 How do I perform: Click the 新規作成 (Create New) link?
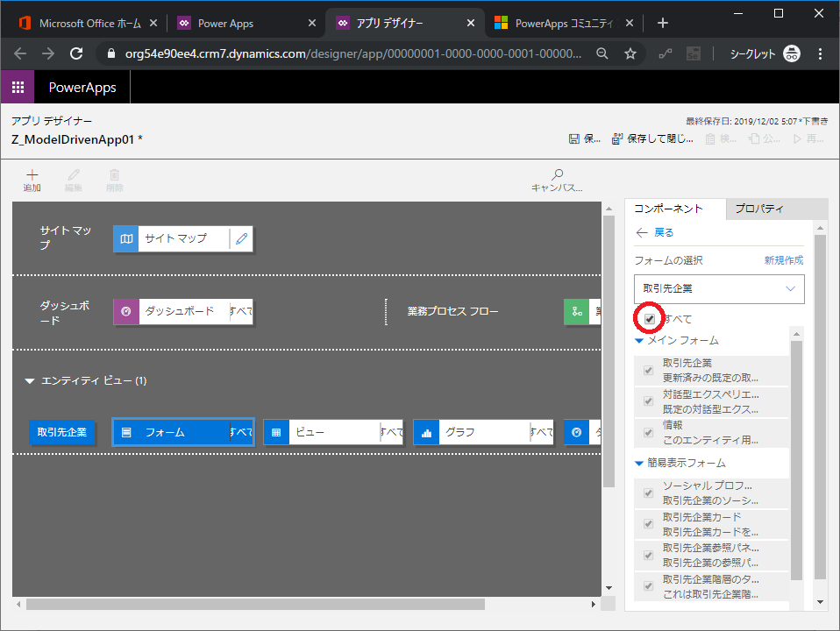click(x=784, y=260)
